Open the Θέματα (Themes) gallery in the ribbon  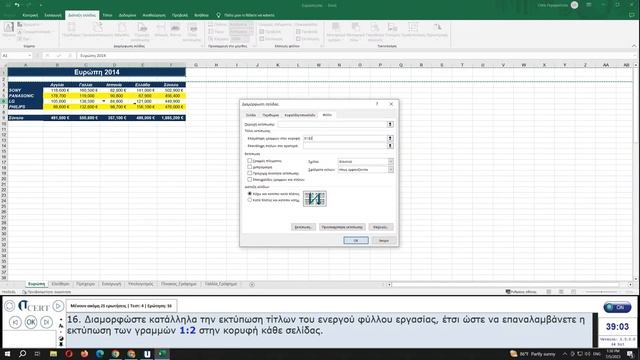9,30
